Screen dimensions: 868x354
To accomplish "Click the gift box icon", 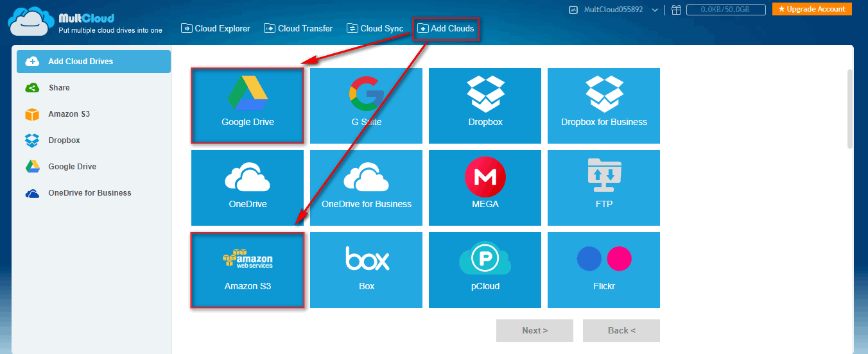I will click(x=676, y=10).
